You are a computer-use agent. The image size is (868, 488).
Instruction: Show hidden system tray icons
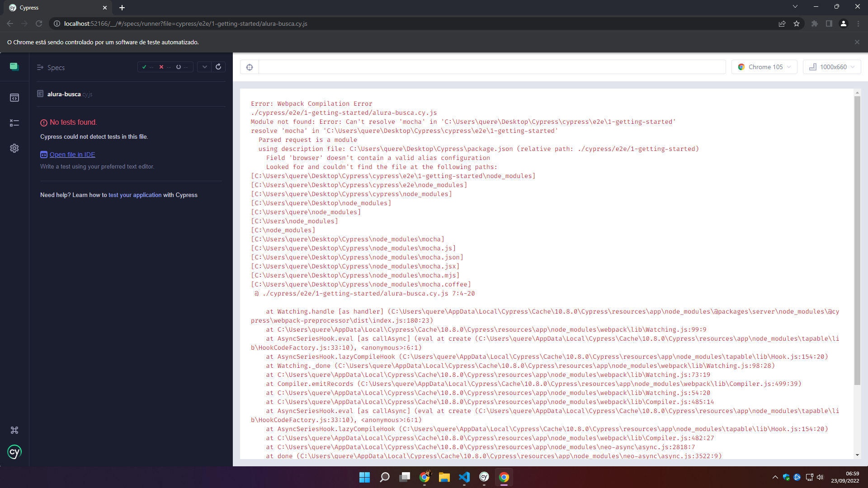point(775,477)
